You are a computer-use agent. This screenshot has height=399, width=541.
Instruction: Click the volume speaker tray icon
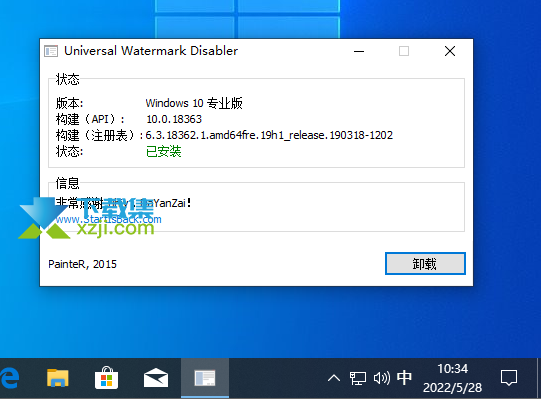point(382,378)
